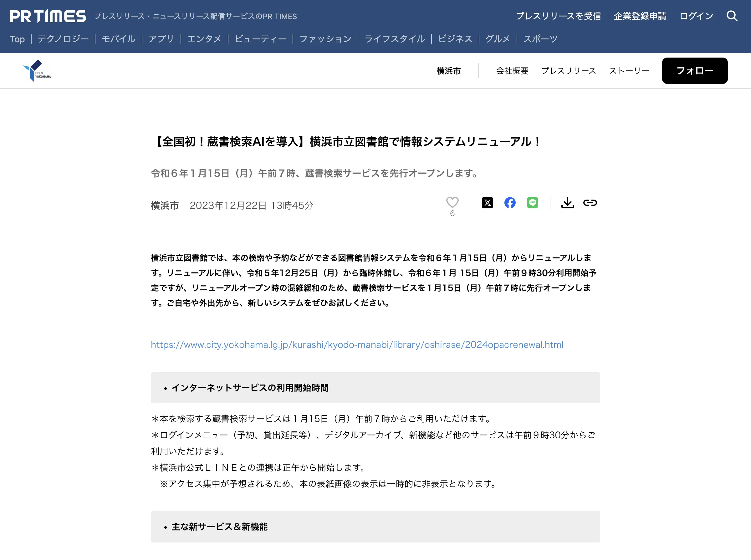The width and height of the screenshot is (751, 560).
Task: Open the Top category
Action: (17, 39)
